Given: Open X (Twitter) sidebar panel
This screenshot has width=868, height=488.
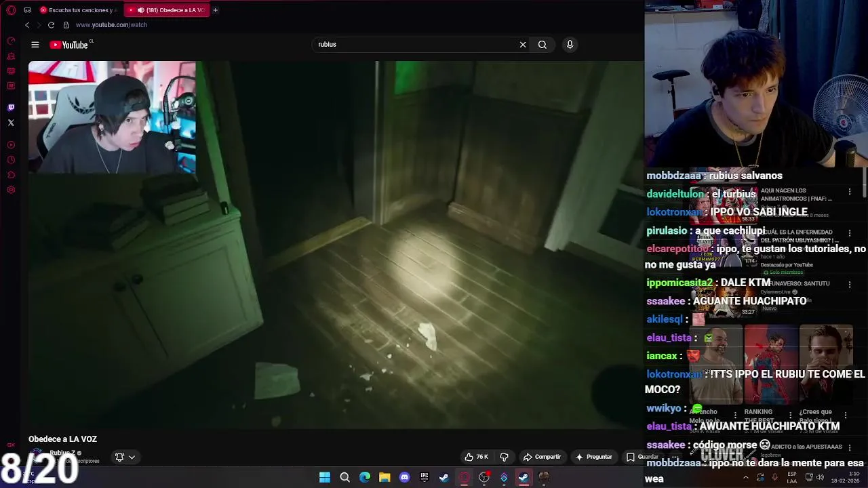Looking at the screenshot, I should coord(11,123).
